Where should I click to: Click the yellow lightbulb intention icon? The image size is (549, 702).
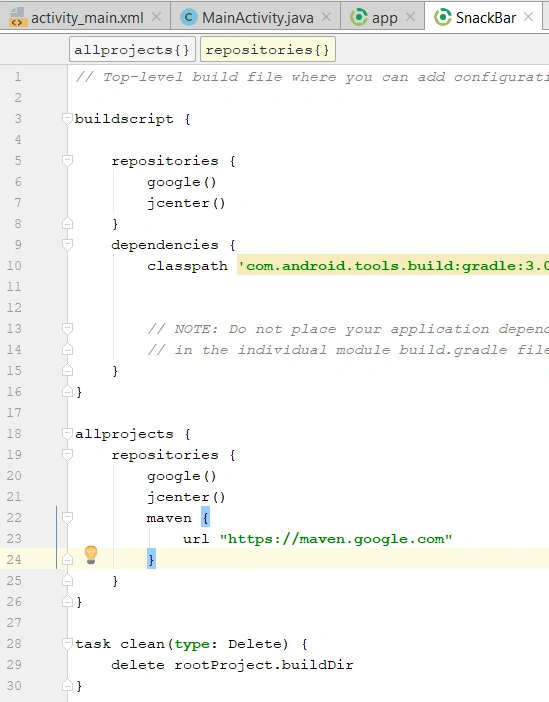[x=91, y=555]
